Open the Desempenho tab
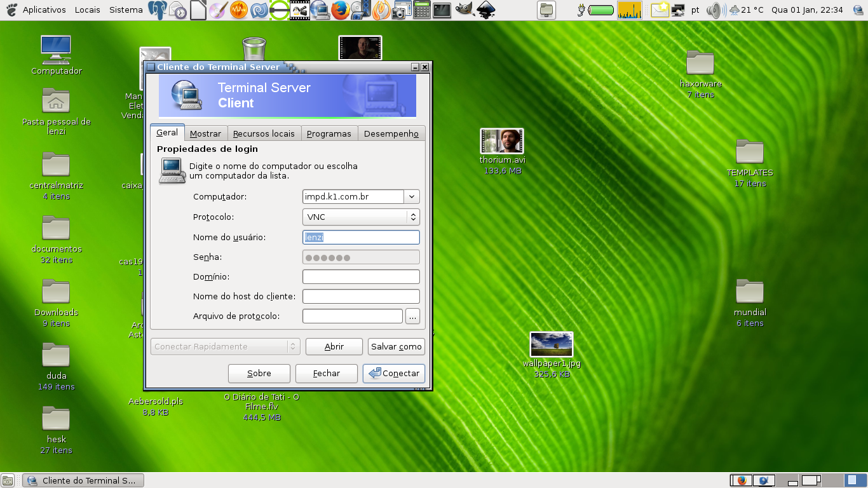Image resolution: width=868 pixels, height=488 pixels. (x=391, y=133)
